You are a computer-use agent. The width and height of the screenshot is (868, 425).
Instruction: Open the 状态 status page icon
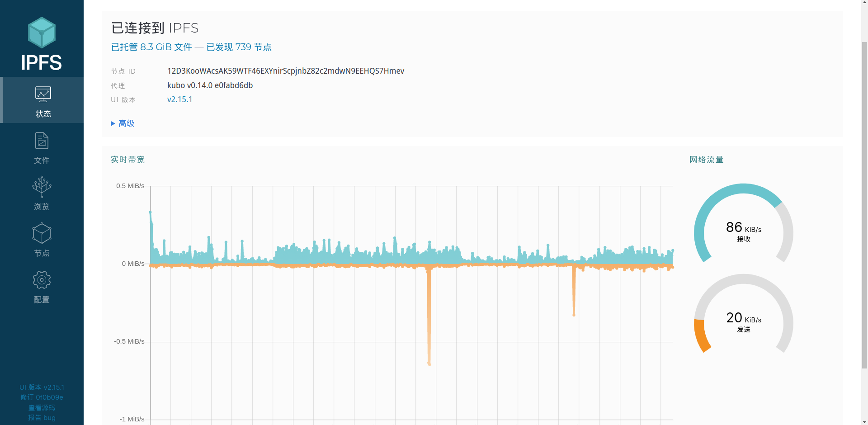[x=43, y=94]
